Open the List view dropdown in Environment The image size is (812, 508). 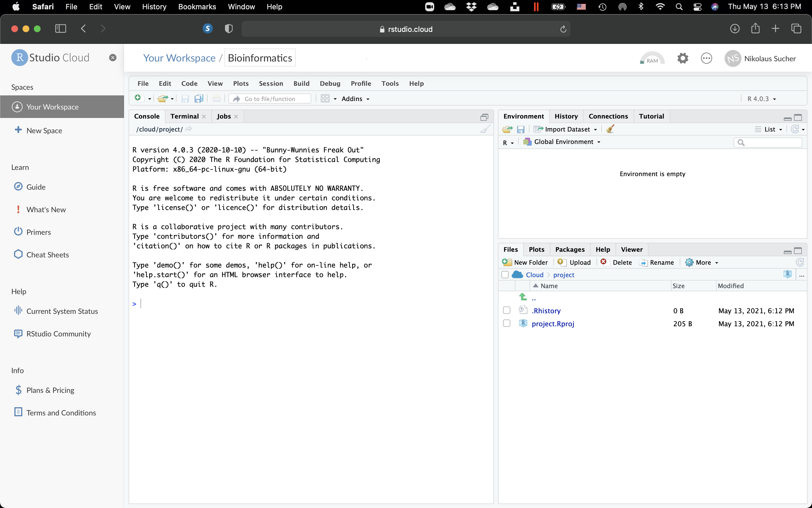pos(768,129)
